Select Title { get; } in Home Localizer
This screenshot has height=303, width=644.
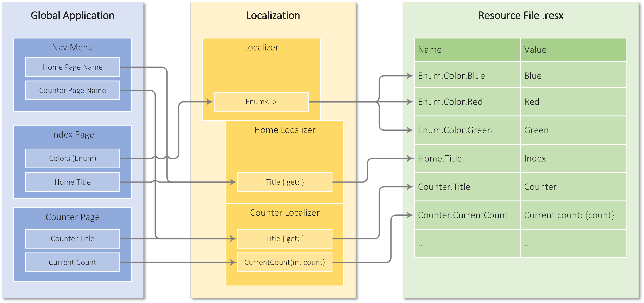point(285,182)
